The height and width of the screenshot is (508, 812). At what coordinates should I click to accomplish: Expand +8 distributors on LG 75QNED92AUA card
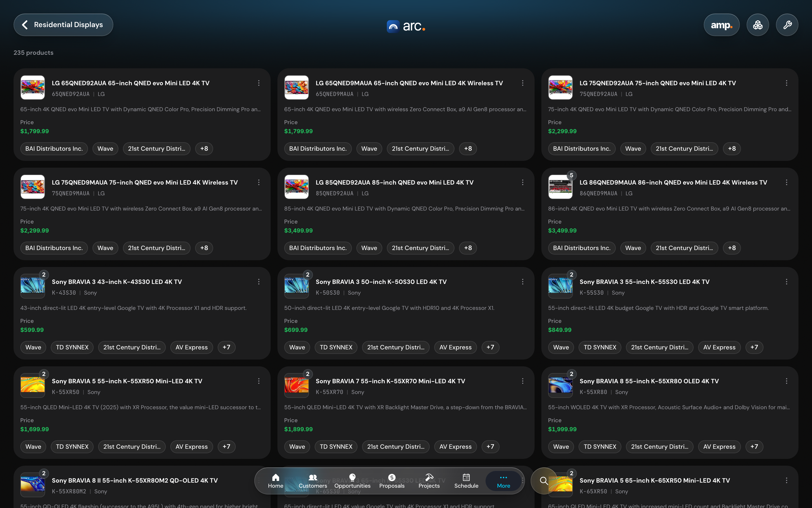(x=732, y=148)
